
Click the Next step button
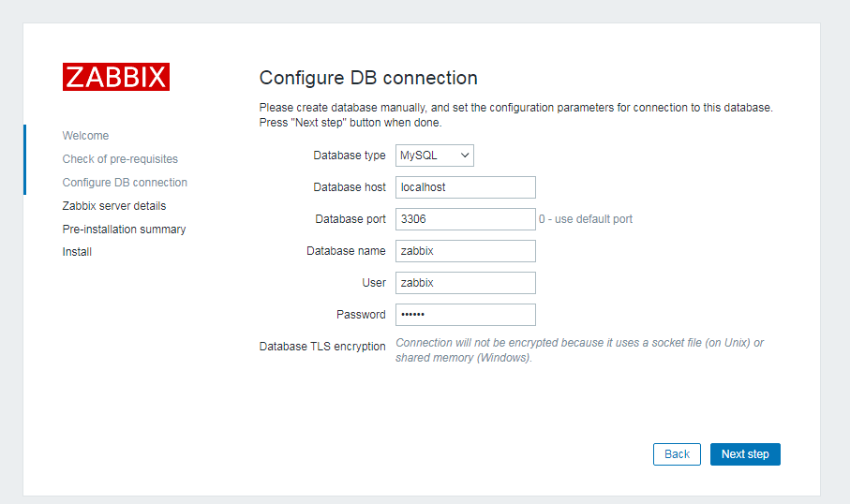(745, 454)
